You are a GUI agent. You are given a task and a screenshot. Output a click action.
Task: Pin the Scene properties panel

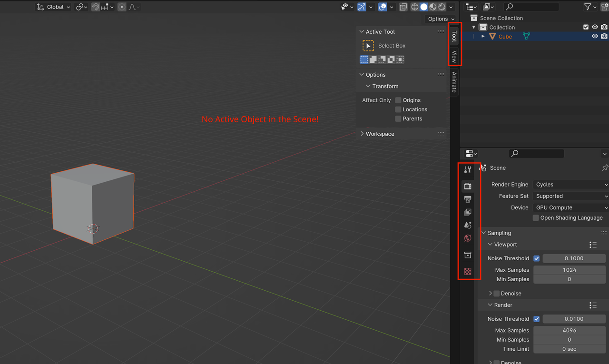(605, 168)
